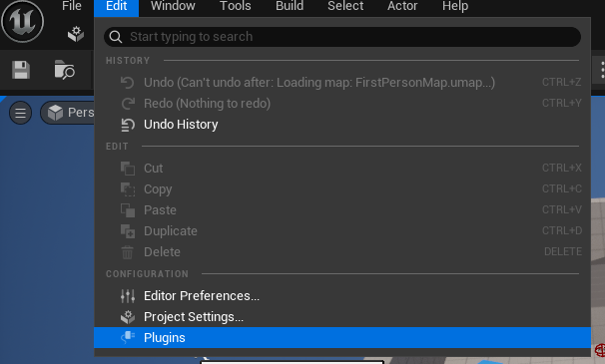Click the Redo arrow icon
The height and width of the screenshot is (364, 605).
coord(128,104)
